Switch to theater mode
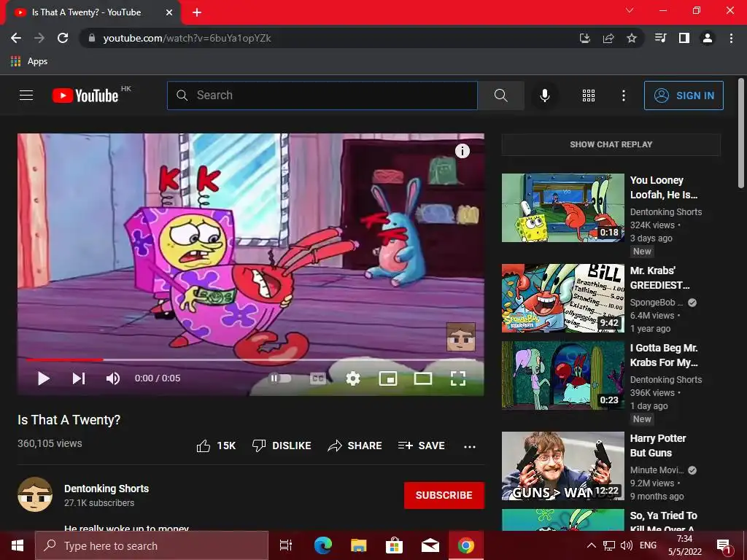 click(423, 378)
